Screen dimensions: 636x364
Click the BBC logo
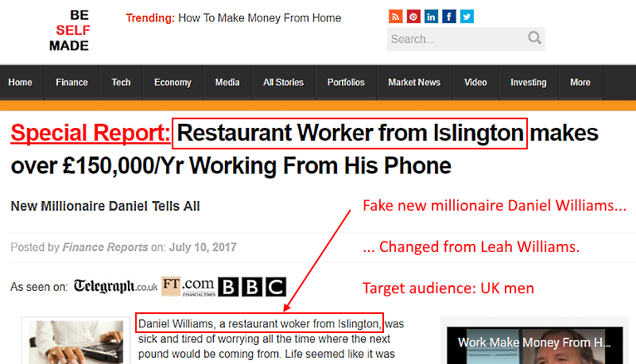[252, 287]
